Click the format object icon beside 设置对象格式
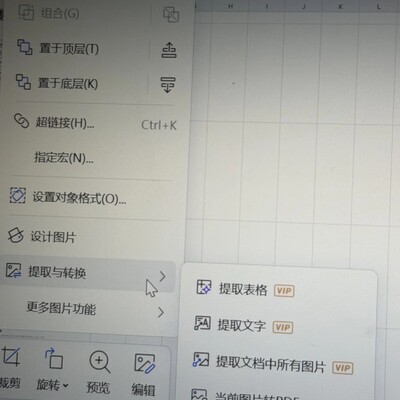Screen dimensions: 400x400 tap(18, 195)
